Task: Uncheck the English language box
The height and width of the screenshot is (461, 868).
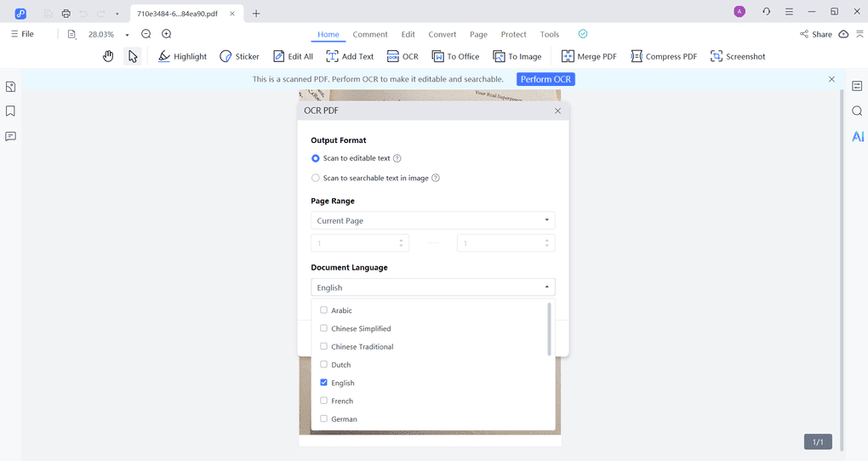Action: (324, 383)
